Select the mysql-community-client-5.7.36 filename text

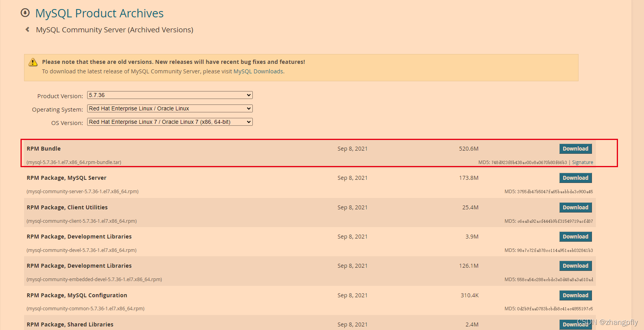tap(82, 221)
